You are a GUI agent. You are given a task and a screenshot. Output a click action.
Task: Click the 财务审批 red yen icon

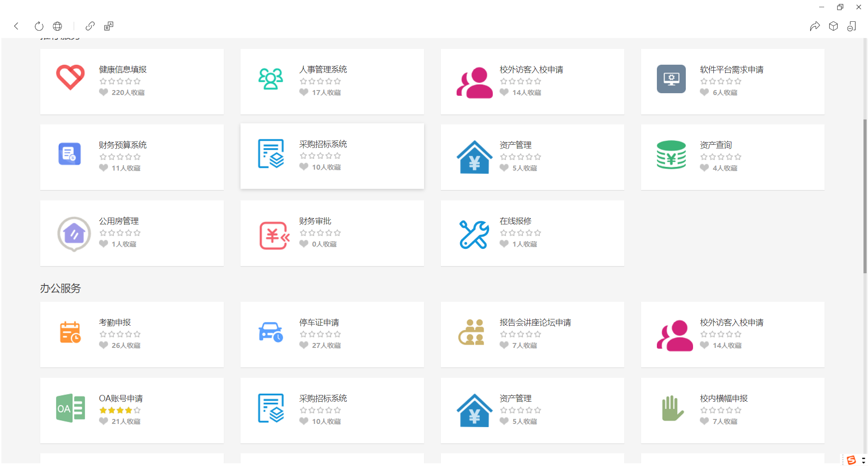click(x=274, y=235)
